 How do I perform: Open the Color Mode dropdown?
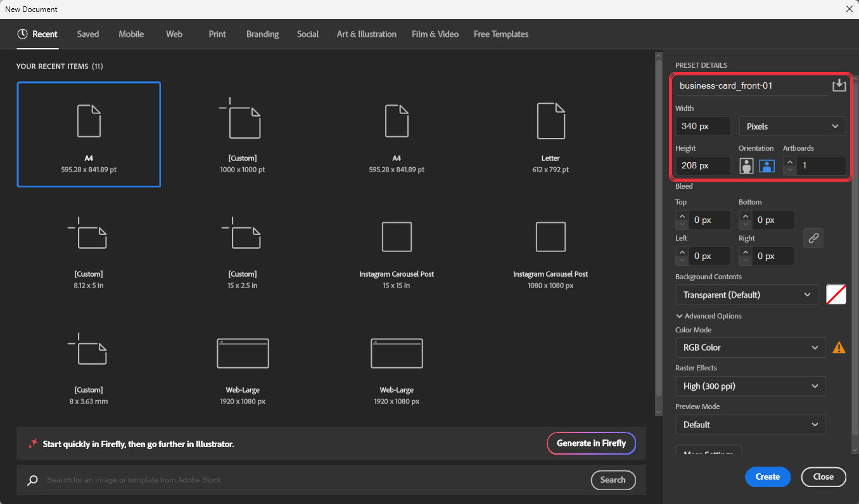point(751,347)
